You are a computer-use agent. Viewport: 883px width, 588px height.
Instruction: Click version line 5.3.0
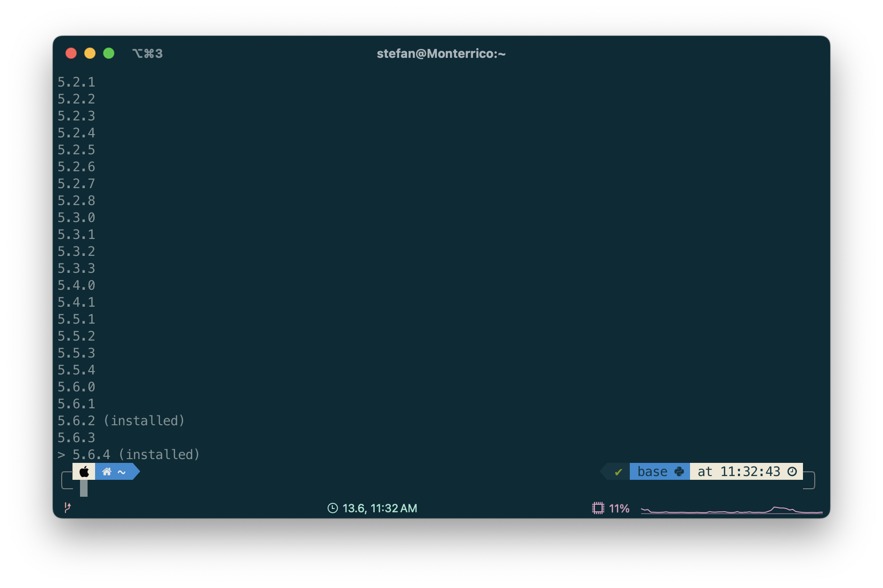click(x=76, y=218)
